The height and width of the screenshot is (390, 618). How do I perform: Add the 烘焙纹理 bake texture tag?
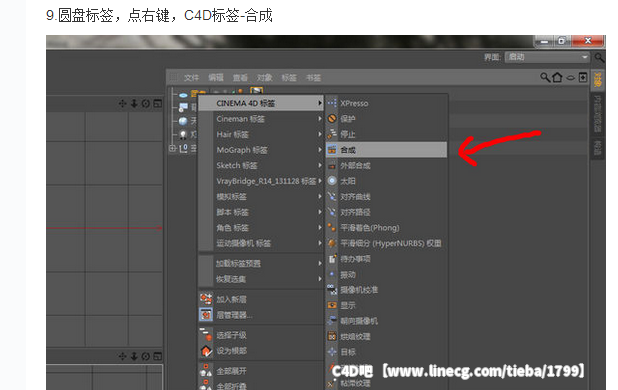tap(386, 336)
